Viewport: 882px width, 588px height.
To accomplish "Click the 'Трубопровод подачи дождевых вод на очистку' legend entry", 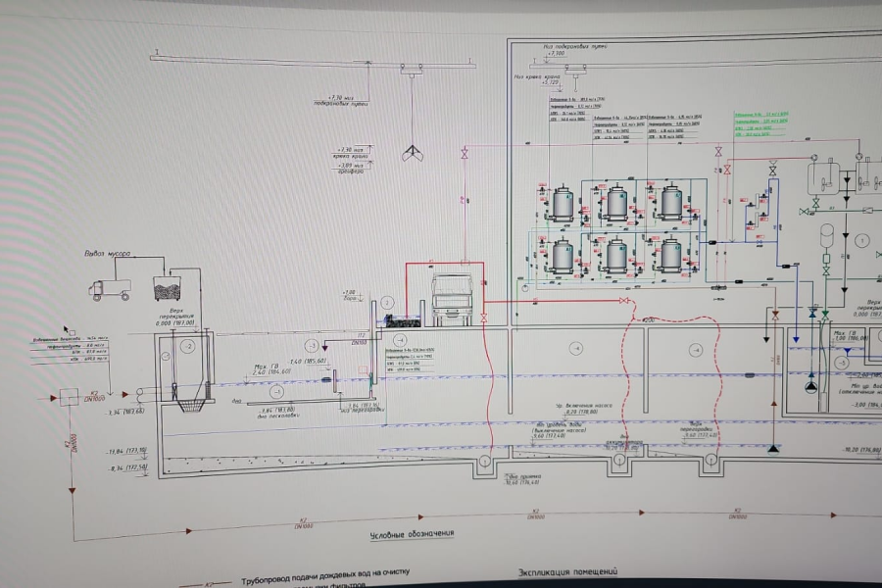I will coord(325,575).
